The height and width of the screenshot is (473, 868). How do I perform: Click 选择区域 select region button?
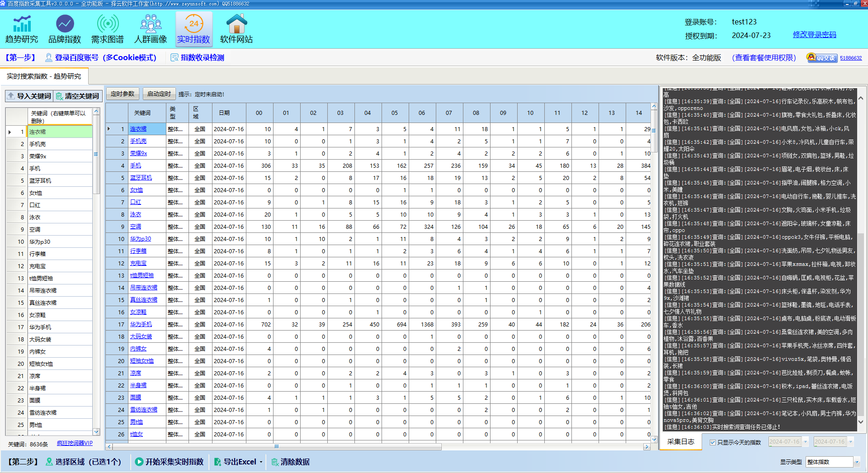[84, 462]
